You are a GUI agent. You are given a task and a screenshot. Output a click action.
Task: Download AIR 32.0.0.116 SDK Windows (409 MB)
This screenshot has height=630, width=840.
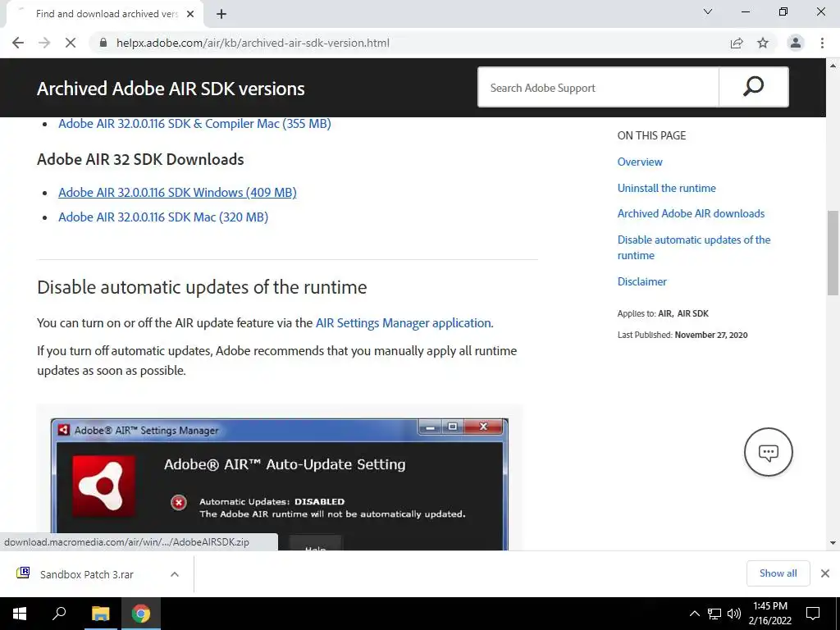(x=177, y=192)
